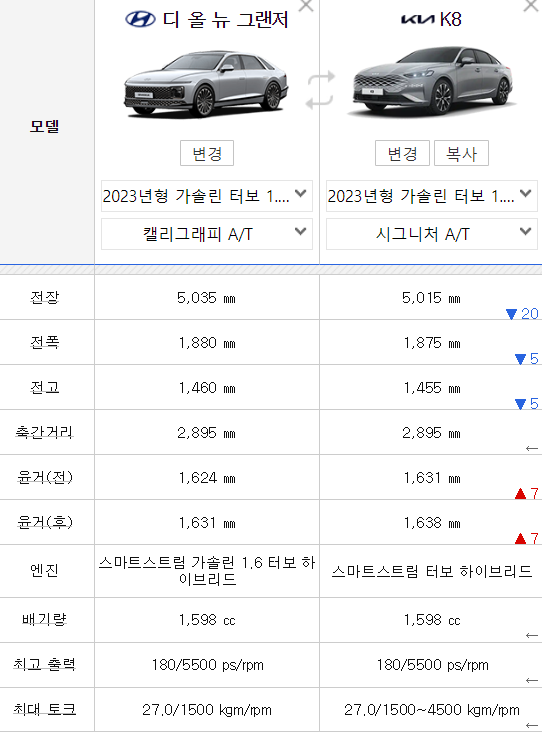Click the 5,015 mm value
542x732 pixels.
[431, 298]
